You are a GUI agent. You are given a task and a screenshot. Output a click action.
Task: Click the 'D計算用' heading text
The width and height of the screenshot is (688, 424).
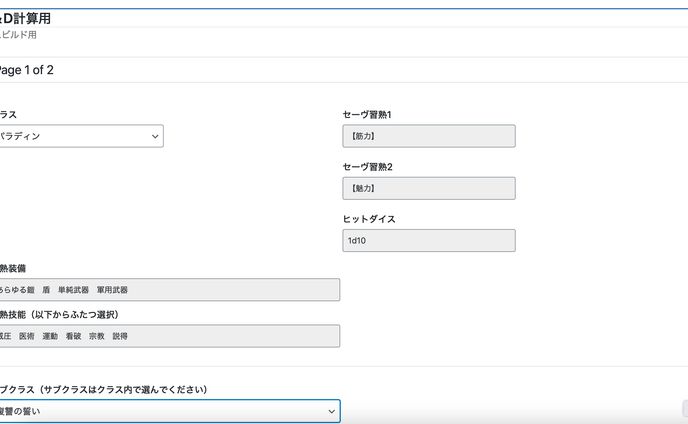point(25,18)
